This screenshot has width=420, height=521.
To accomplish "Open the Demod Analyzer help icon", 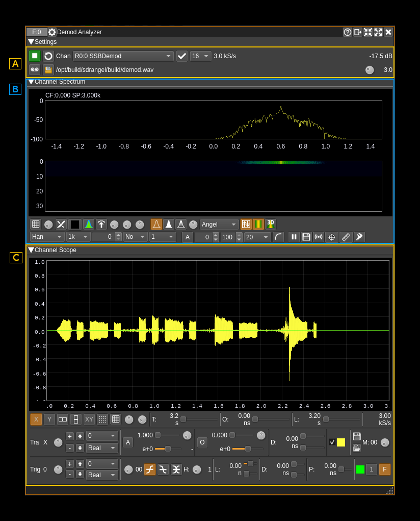I will click(348, 32).
